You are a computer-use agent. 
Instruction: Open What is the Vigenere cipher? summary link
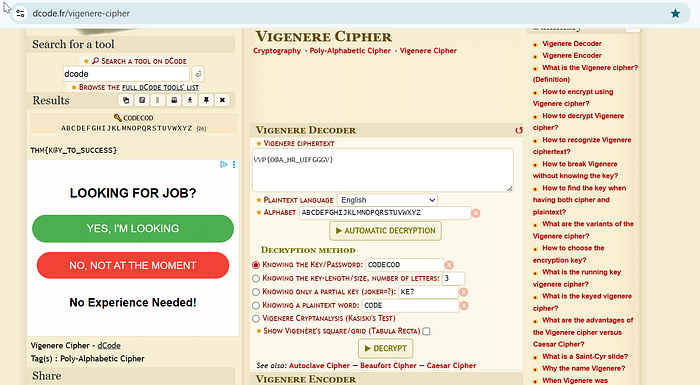click(x=585, y=74)
